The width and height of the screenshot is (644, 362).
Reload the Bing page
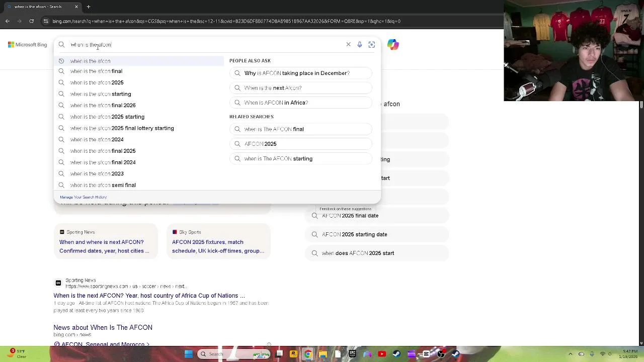pos(32,21)
